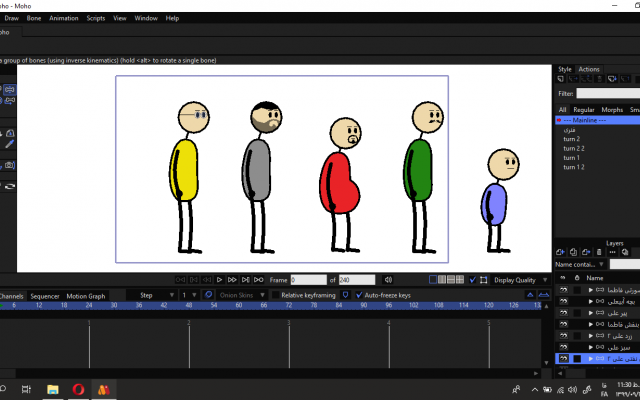Click the Play button in playback controls

tap(219, 280)
